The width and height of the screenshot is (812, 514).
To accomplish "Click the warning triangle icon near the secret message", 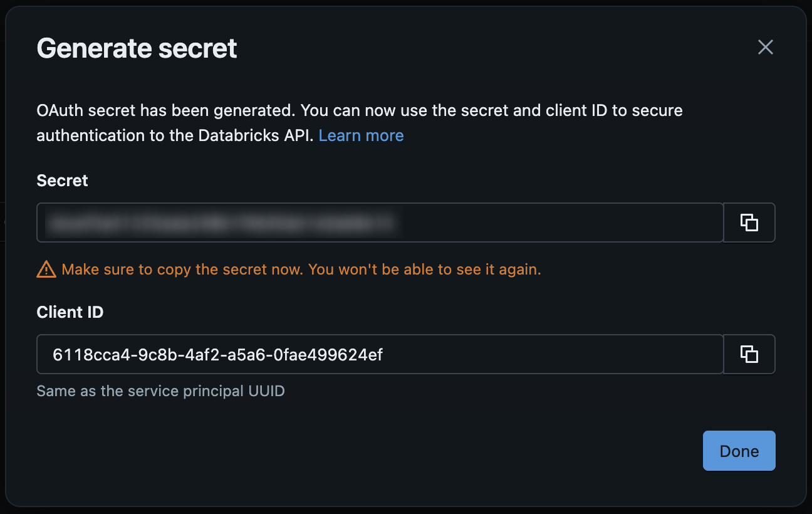I will [45, 269].
